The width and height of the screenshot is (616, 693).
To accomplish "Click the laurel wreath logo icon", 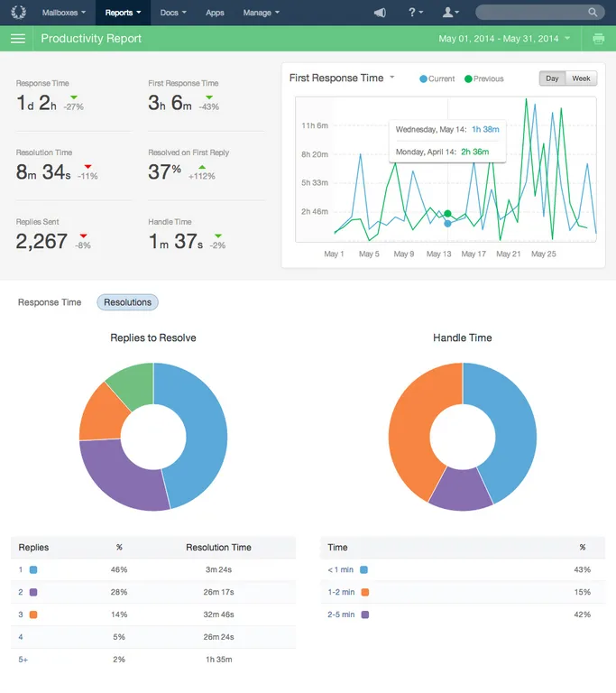I will coord(19,13).
